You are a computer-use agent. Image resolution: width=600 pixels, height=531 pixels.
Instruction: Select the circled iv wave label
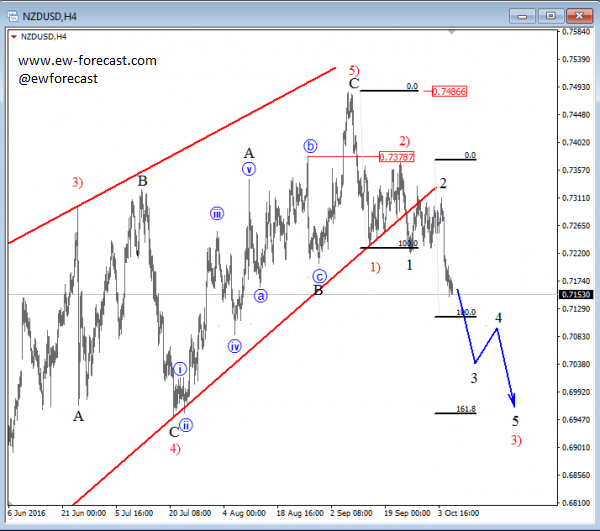(235, 346)
